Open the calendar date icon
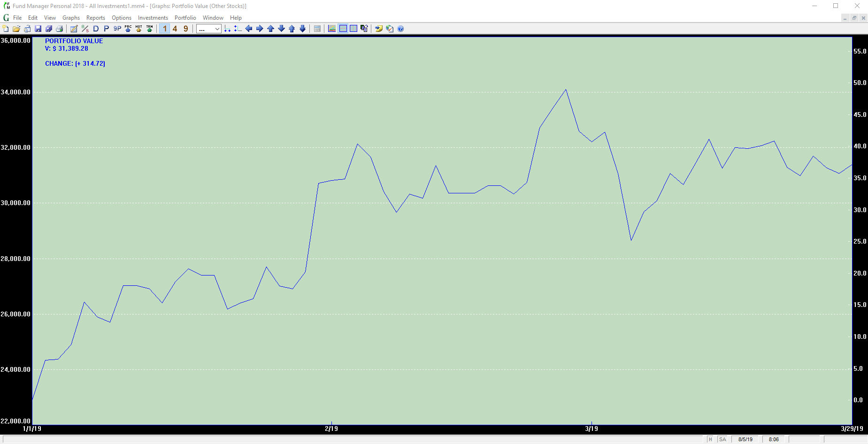The width and height of the screenshot is (868, 444). (317, 29)
